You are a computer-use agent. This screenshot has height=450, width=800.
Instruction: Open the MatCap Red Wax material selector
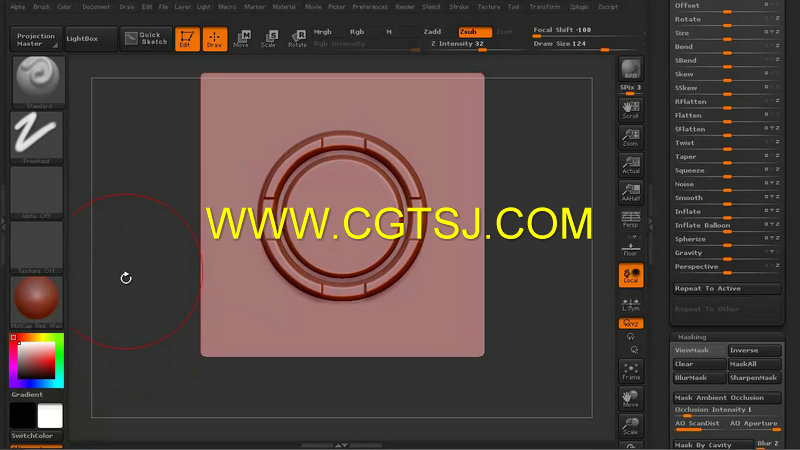pyautogui.click(x=36, y=303)
